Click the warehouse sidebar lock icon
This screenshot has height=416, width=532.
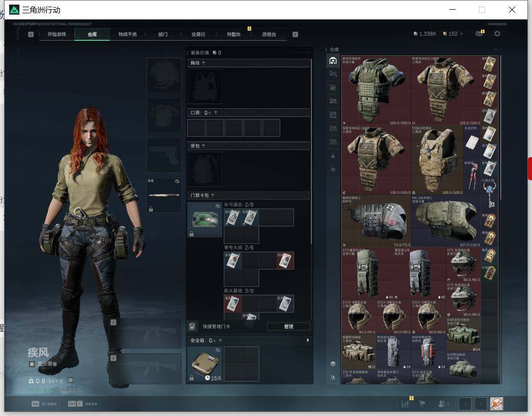pyautogui.click(x=333, y=156)
